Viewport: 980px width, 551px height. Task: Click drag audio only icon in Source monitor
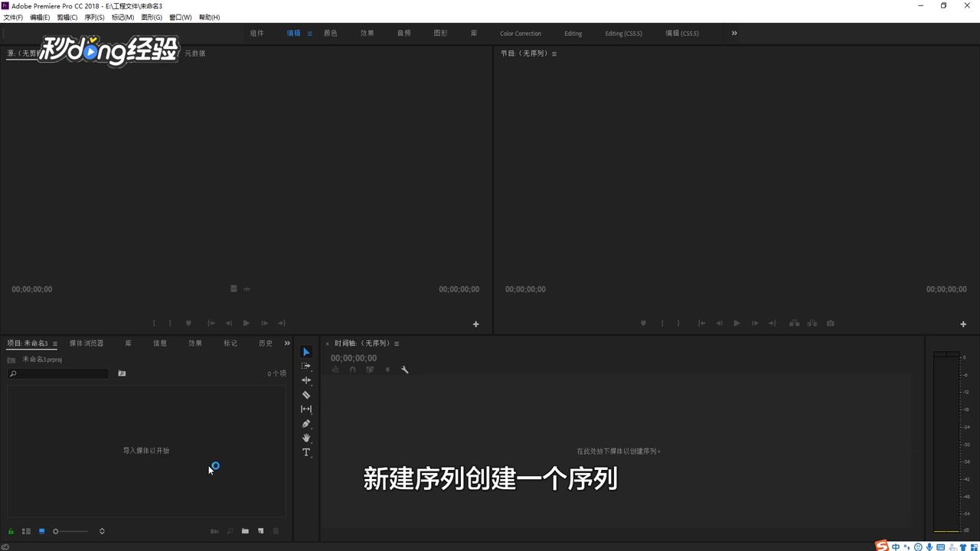click(x=247, y=289)
